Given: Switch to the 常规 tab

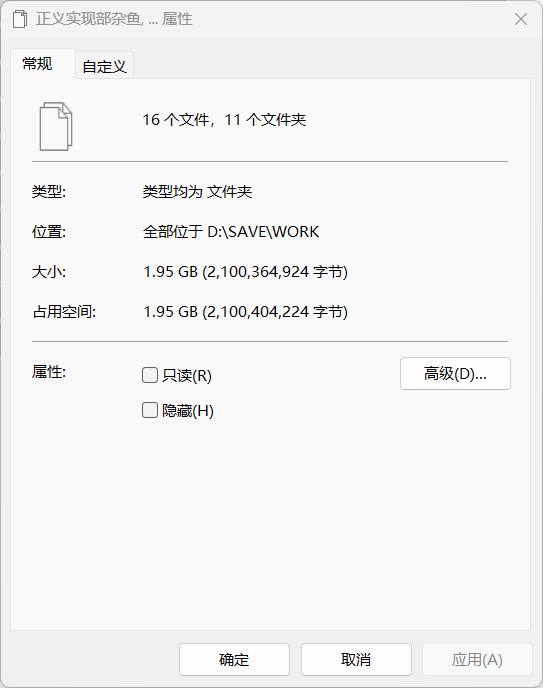Looking at the screenshot, I should tap(37, 64).
